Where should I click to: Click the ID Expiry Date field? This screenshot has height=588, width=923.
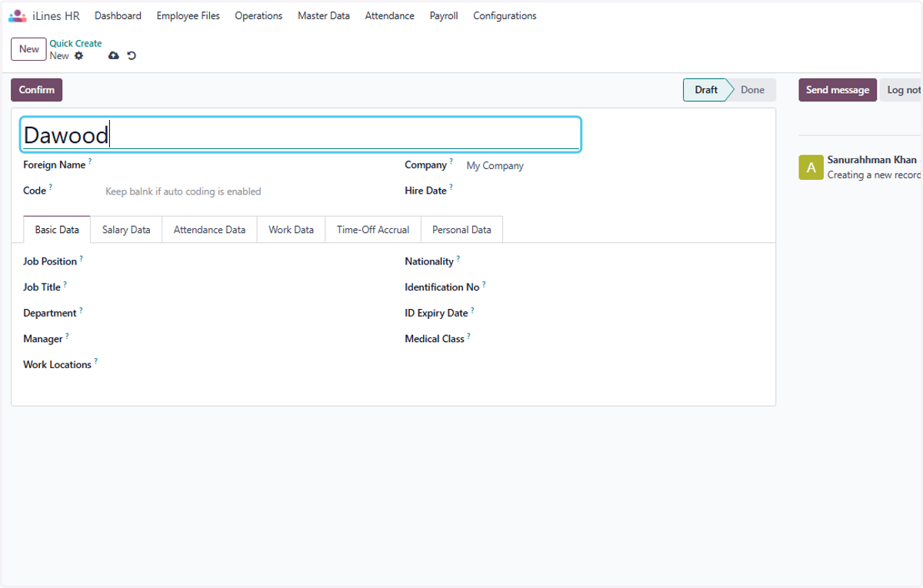pyautogui.click(x=627, y=314)
